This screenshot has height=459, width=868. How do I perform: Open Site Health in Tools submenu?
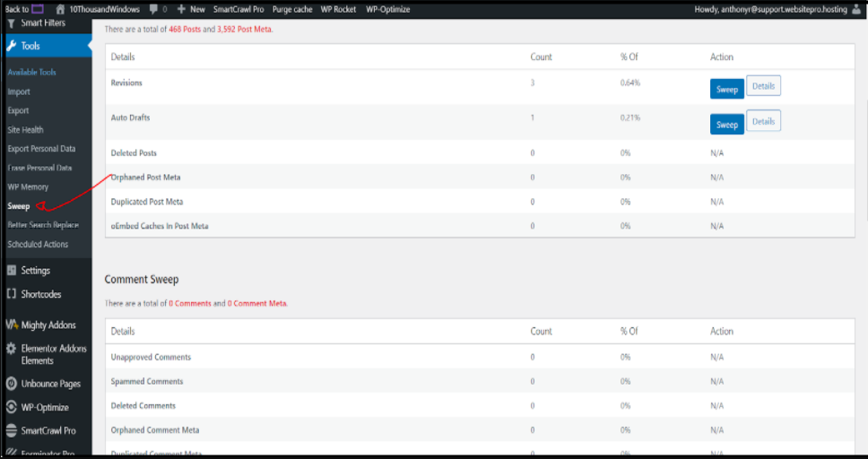[x=25, y=130]
